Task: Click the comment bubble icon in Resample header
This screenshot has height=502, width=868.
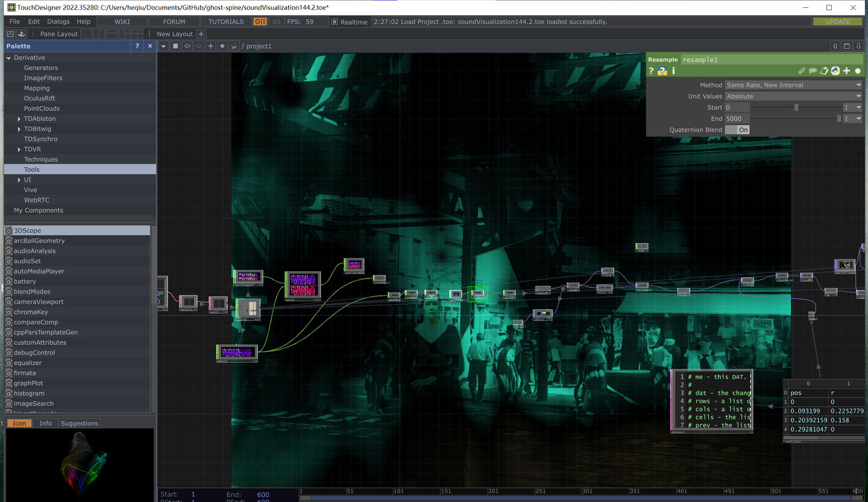Action: 813,71
